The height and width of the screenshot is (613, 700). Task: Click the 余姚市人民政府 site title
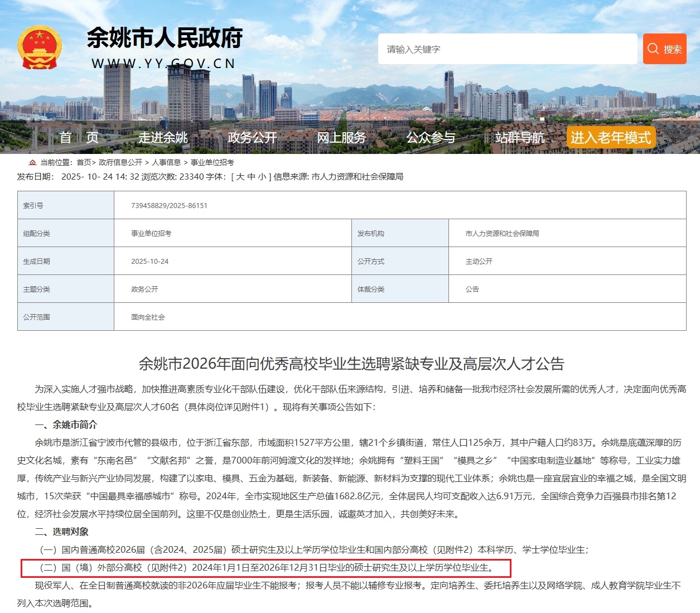pos(164,38)
